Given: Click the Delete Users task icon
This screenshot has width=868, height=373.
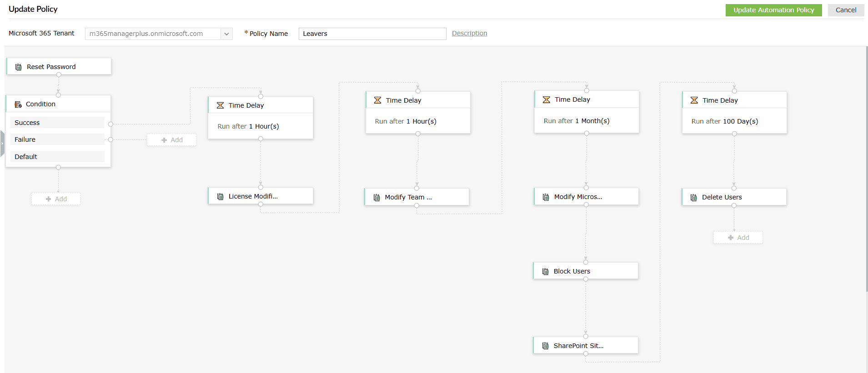Looking at the screenshot, I should 694,198.
